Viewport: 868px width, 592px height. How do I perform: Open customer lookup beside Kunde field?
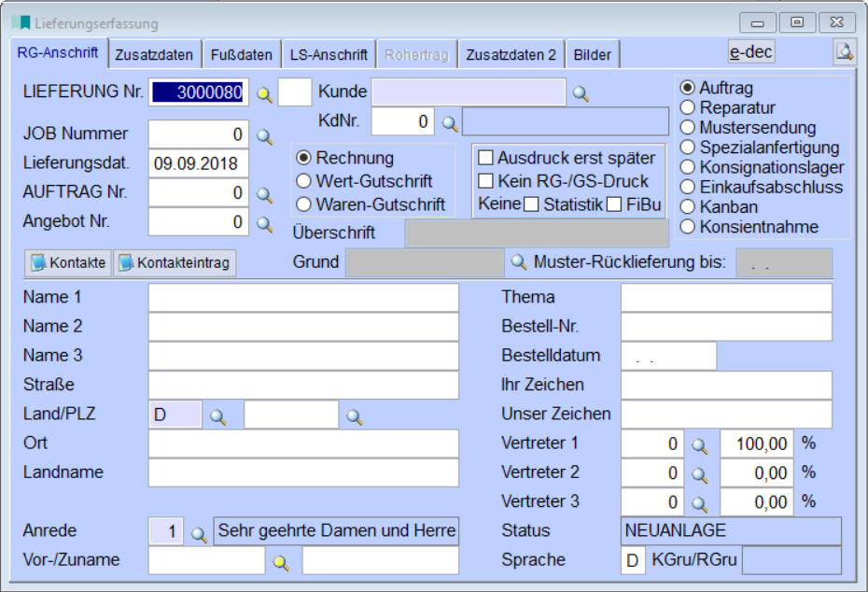(x=581, y=93)
